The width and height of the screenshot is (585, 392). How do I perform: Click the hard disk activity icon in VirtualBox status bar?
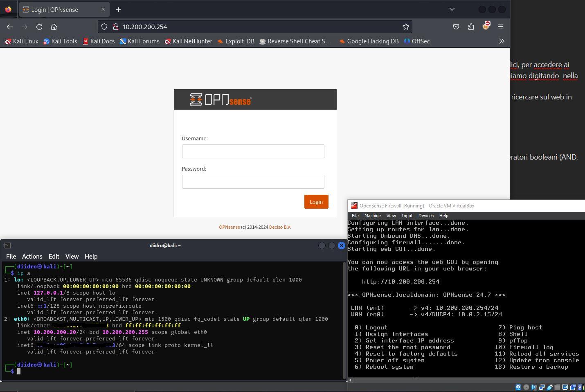517,387
